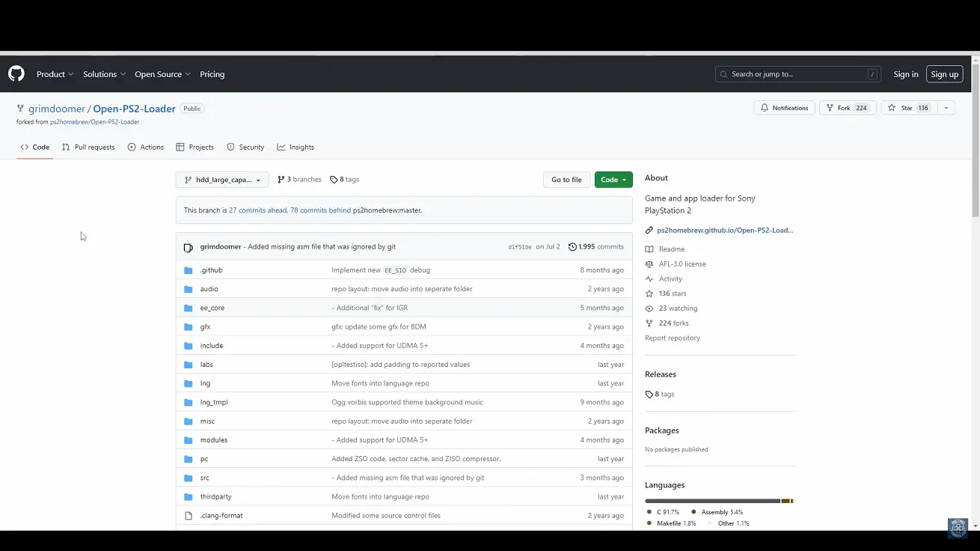
Task: Open the 3 branches link
Action: 299,180
